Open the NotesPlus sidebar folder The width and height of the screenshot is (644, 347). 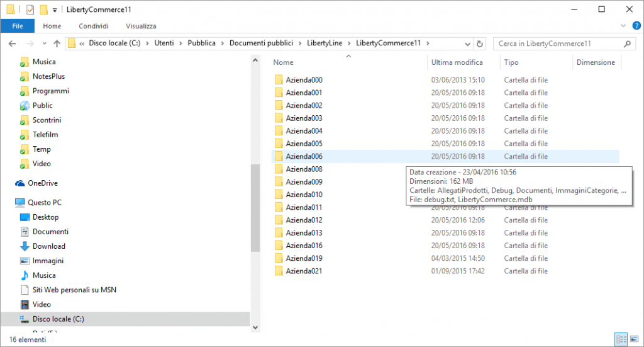click(48, 76)
